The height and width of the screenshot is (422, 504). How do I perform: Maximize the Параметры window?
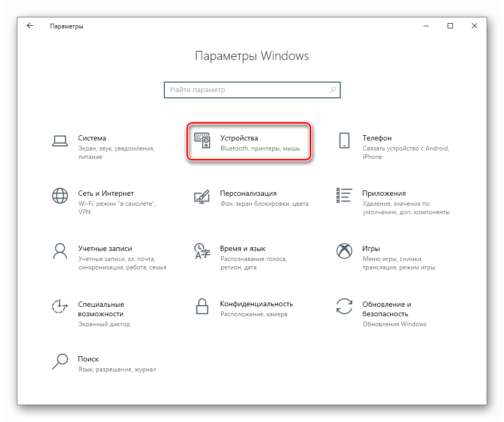point(450,26)
